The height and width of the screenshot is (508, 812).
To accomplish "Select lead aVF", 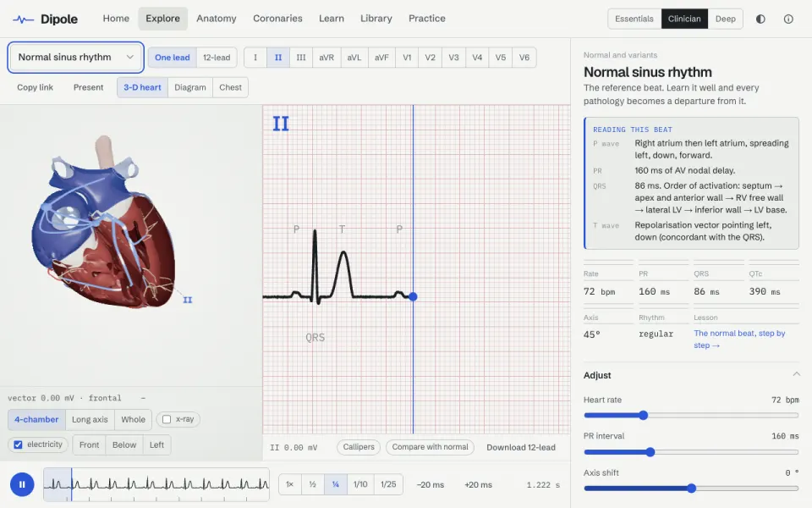I will click(x=381, y=58).
